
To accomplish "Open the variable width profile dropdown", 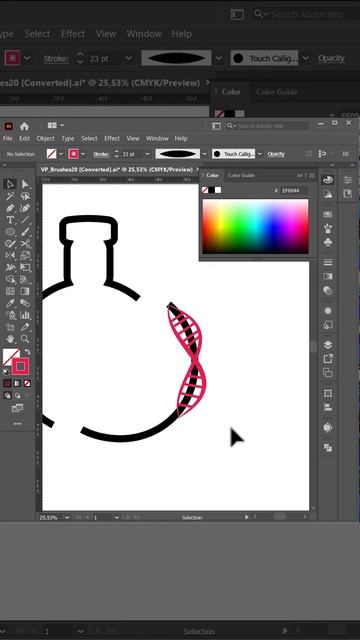I will pyautogui.click(x=204, y=154).
